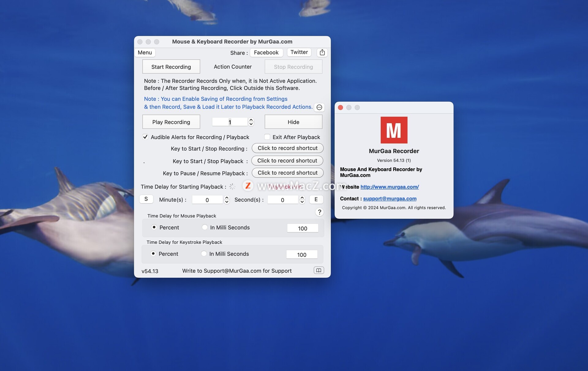This screenshot has height=371, width=588.
Task: Increase the playback repeat count stepper
Action: [251, 120]
